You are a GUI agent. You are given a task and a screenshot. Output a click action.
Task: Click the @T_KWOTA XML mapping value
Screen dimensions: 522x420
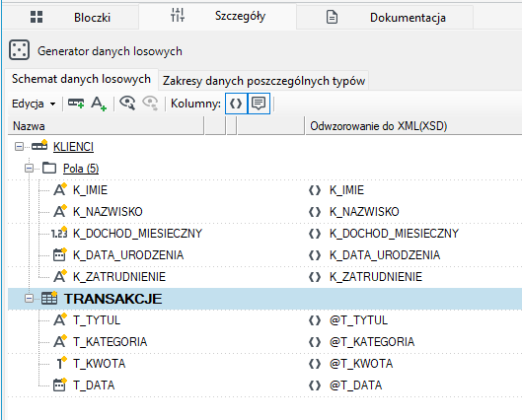click(x=361, y=364)
